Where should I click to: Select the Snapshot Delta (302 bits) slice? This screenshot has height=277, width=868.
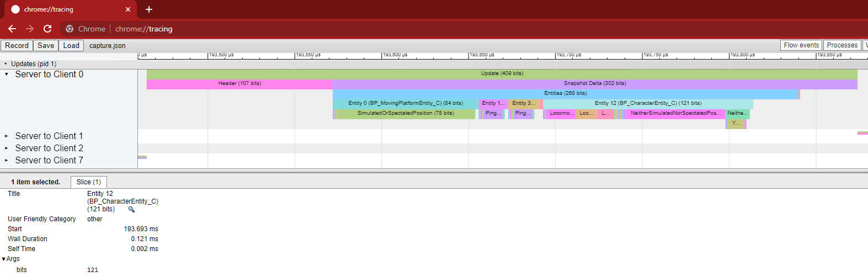[x=595, y=83]
